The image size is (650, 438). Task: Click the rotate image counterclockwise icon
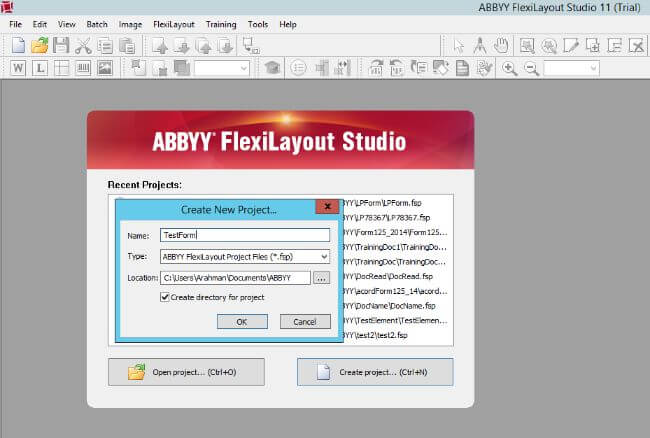397,68
